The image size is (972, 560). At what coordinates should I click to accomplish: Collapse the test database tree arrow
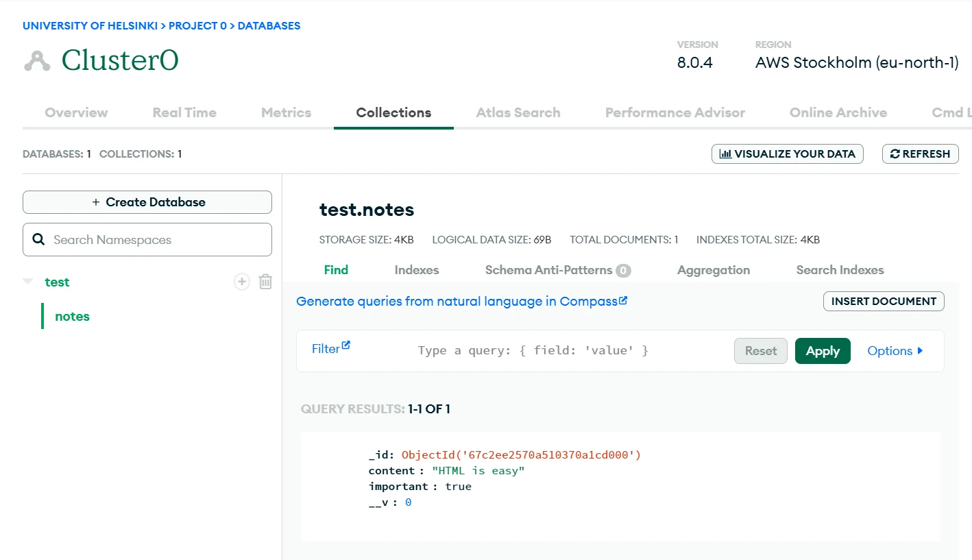tap(28, 282)
